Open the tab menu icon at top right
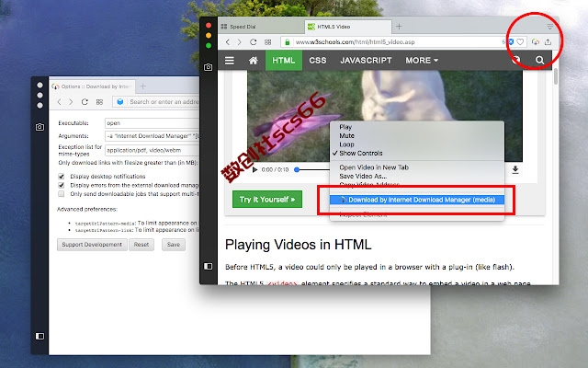Image resolution: width=588 pixels, height=368 pixels. pos(549,27)
